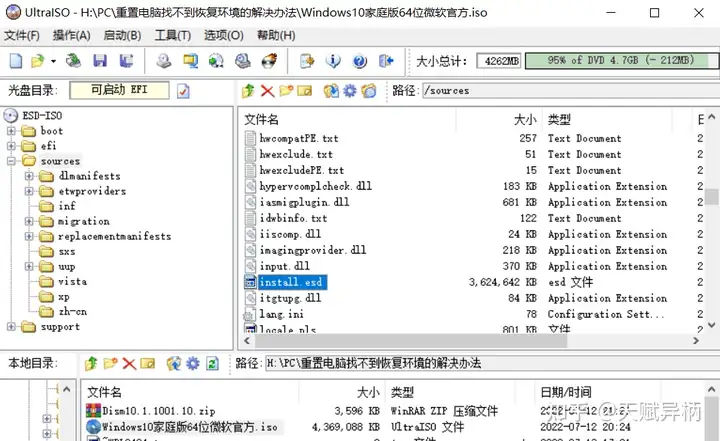Click the Save As icon
The width and height of the screenshot is (720, 441).
[126, 61]
